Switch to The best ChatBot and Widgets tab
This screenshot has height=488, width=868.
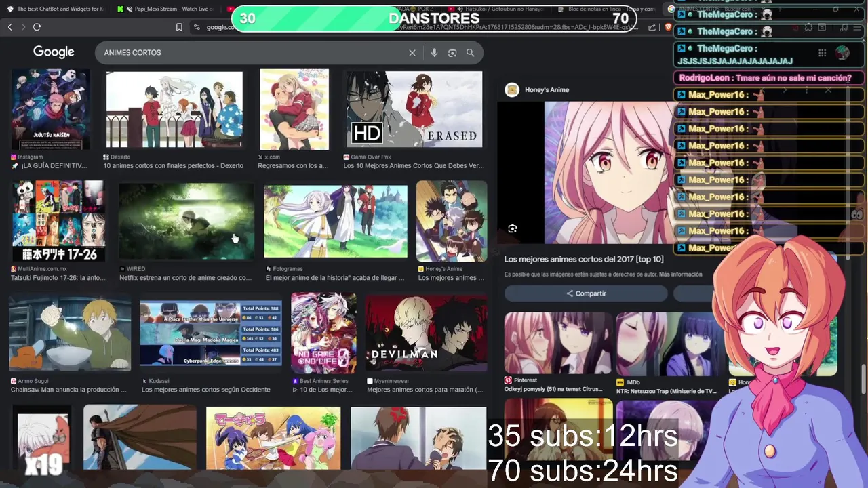[58, 9]
